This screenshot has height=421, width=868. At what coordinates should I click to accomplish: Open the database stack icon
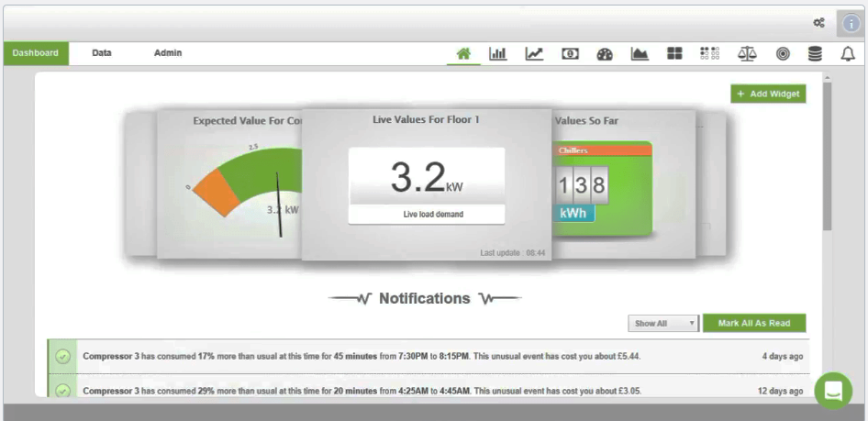pyautogui.click(x=815, y=54)
